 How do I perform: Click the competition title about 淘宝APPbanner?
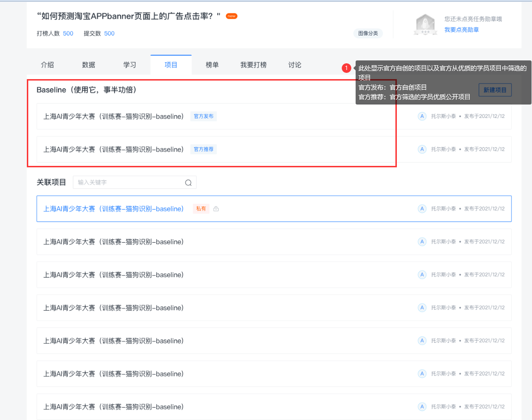pos(128,16)
